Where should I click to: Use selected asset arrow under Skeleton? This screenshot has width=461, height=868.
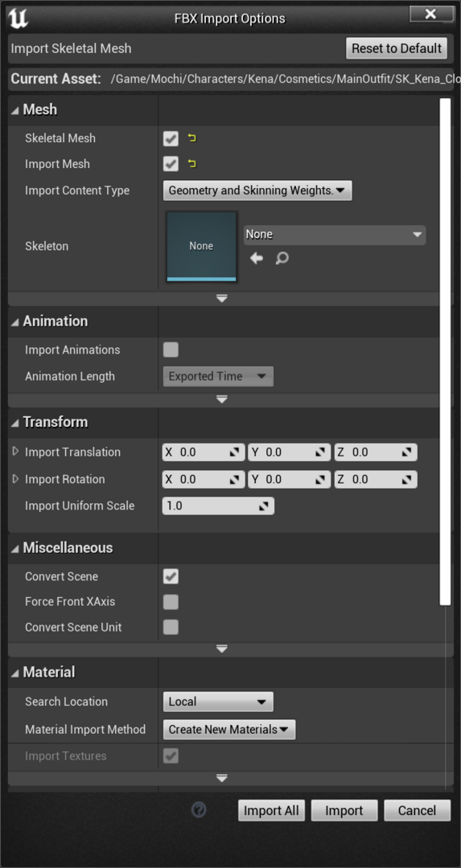(x=256, y=259)
